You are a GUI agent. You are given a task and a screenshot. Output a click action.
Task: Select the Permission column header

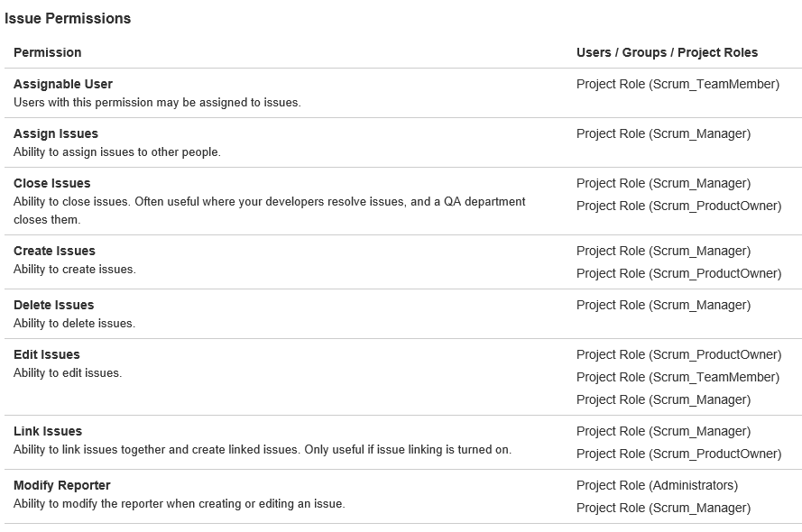pos(48,52)
